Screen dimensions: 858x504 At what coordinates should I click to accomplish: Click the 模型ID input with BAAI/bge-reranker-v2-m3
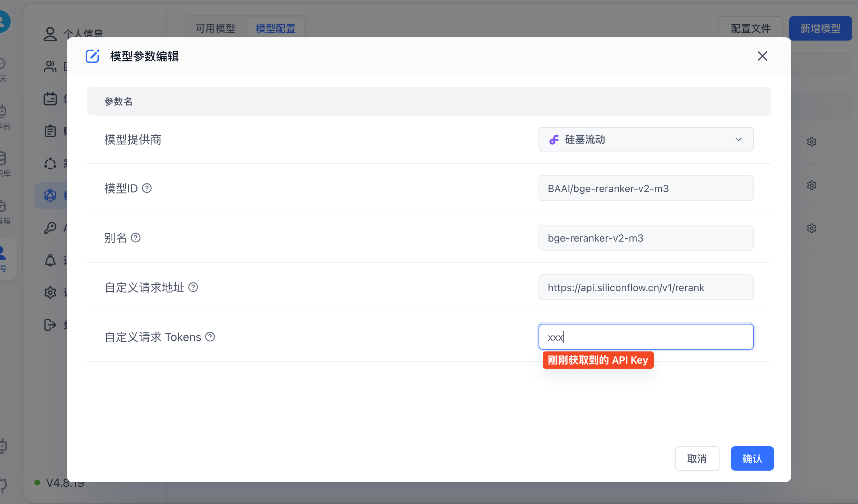(645, 188)
